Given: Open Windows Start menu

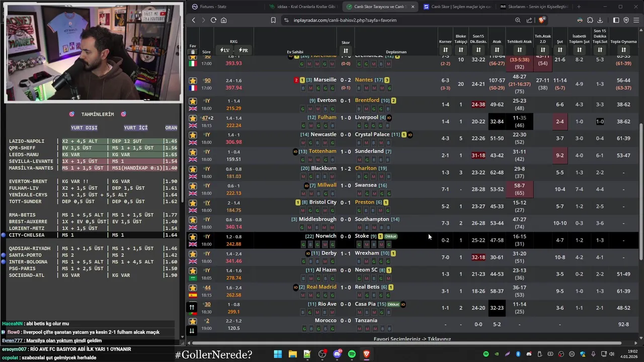Looking at the screenshot, I should tap(278, 354).
